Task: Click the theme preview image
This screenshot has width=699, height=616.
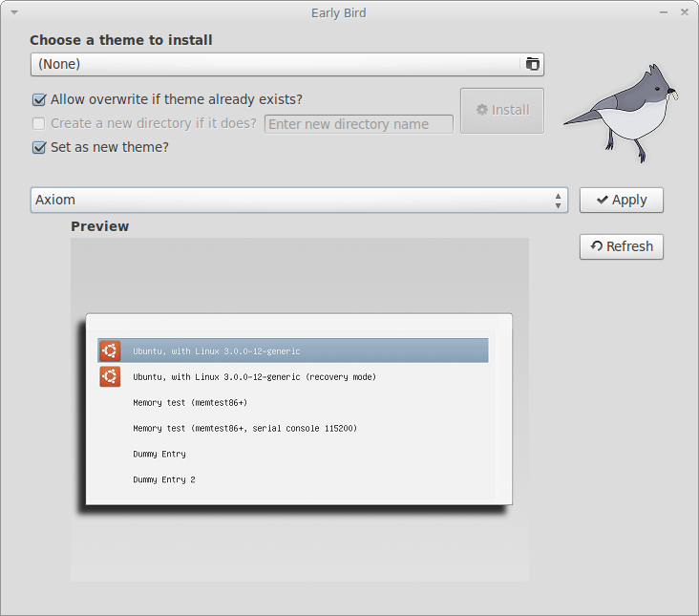Action: tap(300, 410)
